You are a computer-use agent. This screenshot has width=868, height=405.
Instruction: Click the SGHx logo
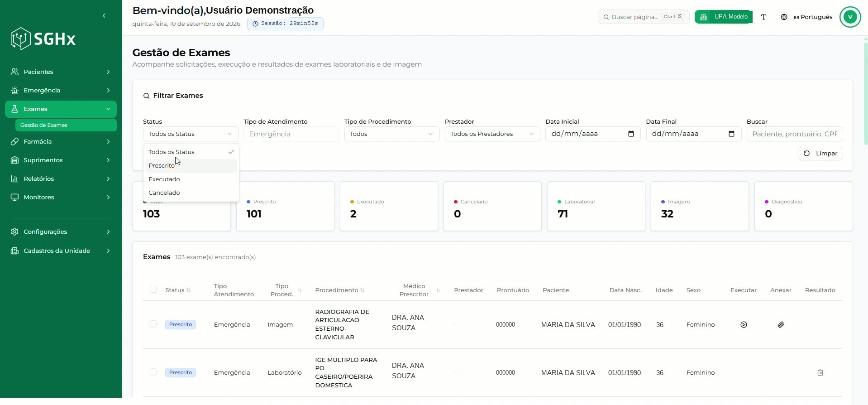(43, 39)
